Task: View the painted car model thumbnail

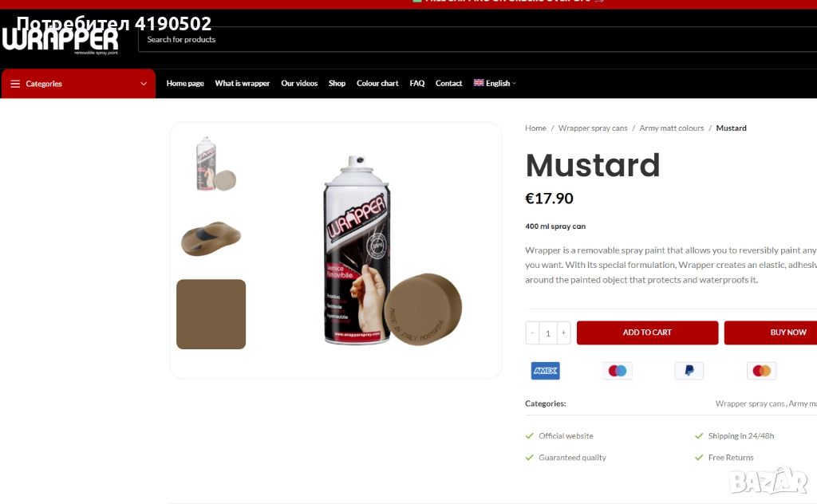Action: (211, 239)
